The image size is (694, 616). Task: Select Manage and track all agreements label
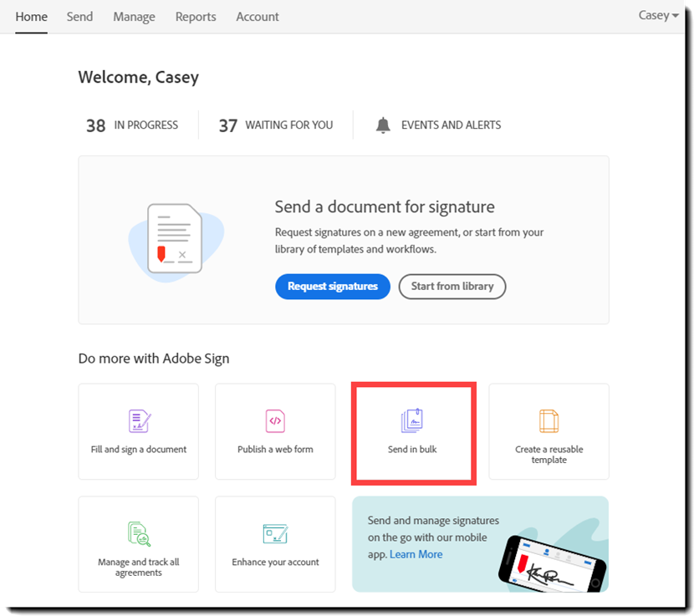(x=139, y=568)
